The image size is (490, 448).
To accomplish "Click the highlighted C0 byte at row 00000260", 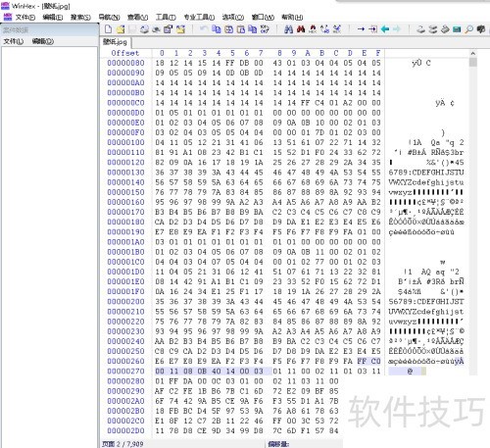I will pos(376,362).
